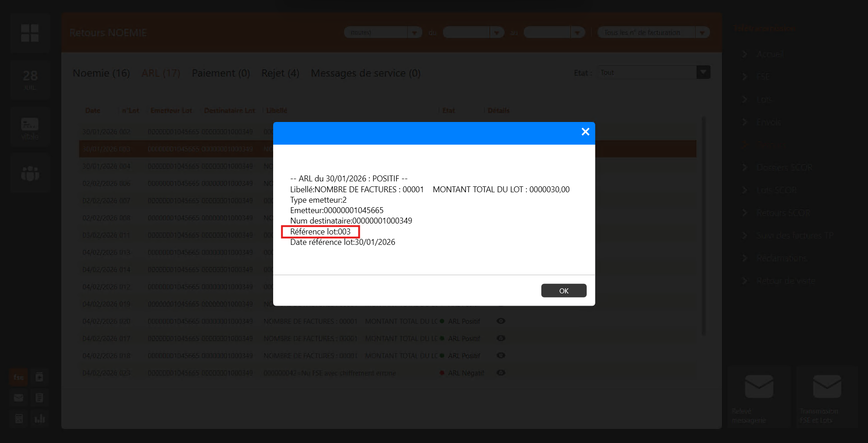The height and width of the screenshot is (443, 868).
Task: Select row dated 04/02/2026 lot 012
Action: (x=388, y=287)
